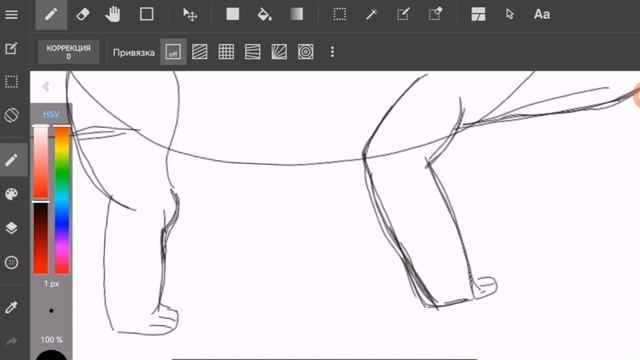The image size is (640, 360).
Task: Activate the Eyedropper tool
Action: tap(11, 307)
